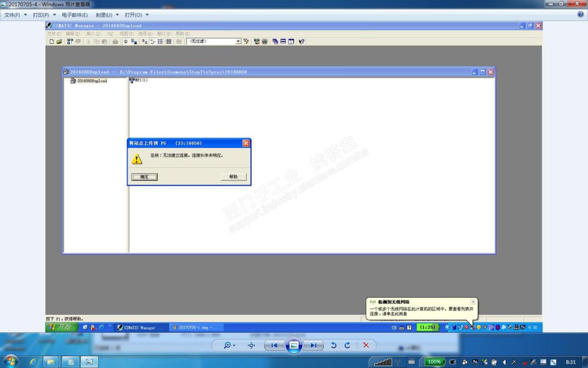
Task: Open the 视图 menu in SIMATIC Manager
Action: click(126, 34)
